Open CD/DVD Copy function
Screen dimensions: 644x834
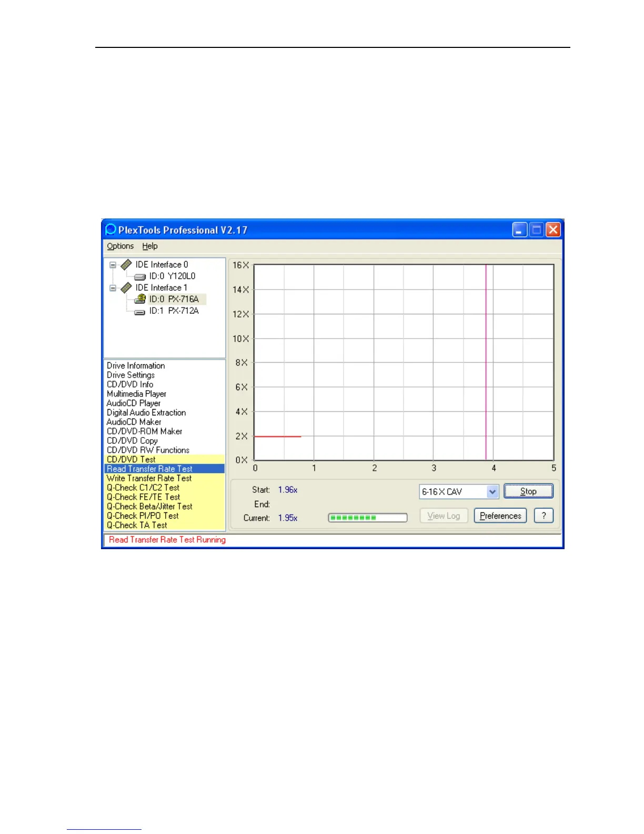tap(132, 441)
